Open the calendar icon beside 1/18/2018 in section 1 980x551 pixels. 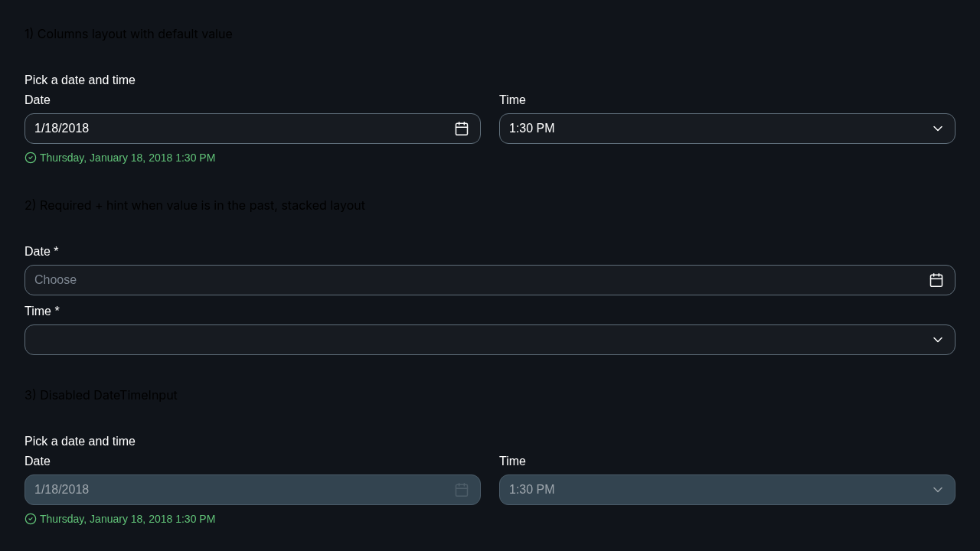[x=462, y=129]
